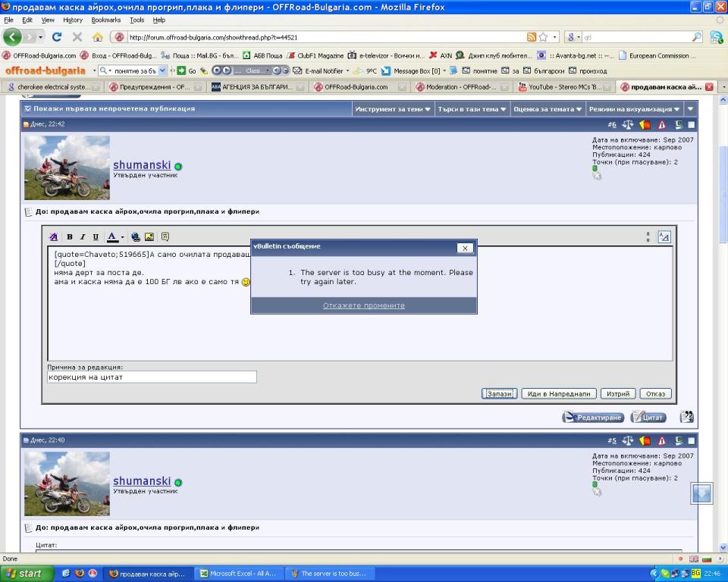The image size is (728, 582).
Task: Click the 'Откажете промените' link in the dialog
Action: 364,305
